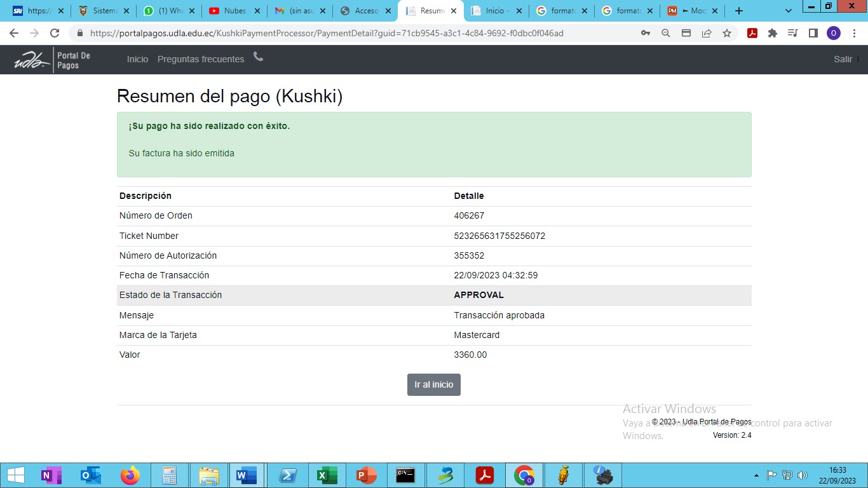Switch to the YouTube Nubes tab

pos(233,11)
